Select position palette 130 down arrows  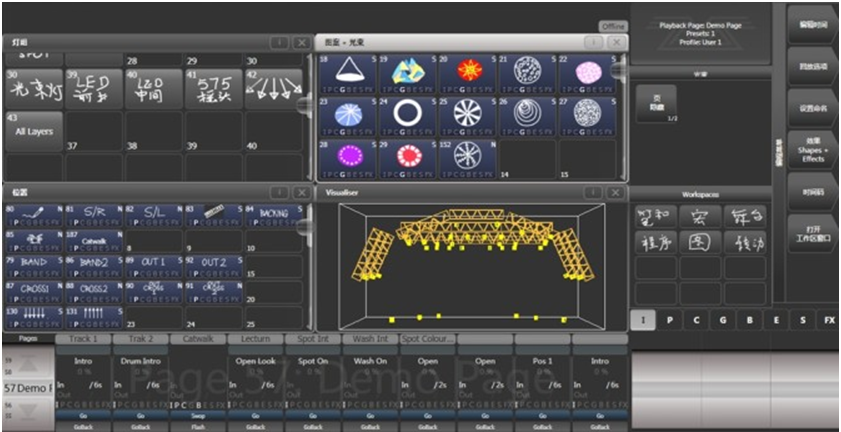click(x=34, y=318)
